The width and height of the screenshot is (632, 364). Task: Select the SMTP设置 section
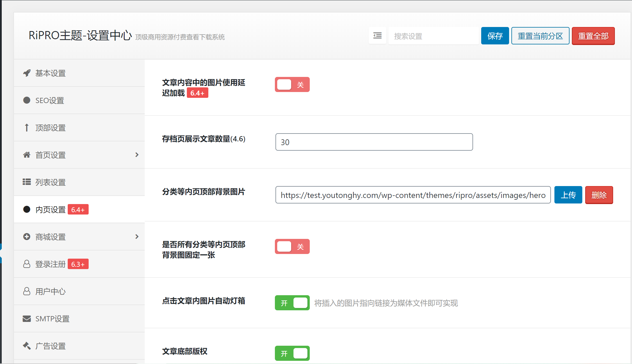(x=79, y=318)
